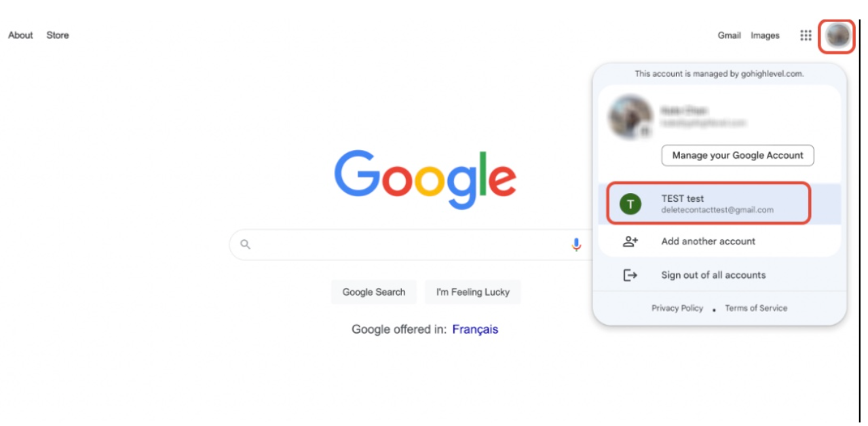The image size is (868, 426).
Task: Click Manage your Google Account button
Action: tap(738, 155)
